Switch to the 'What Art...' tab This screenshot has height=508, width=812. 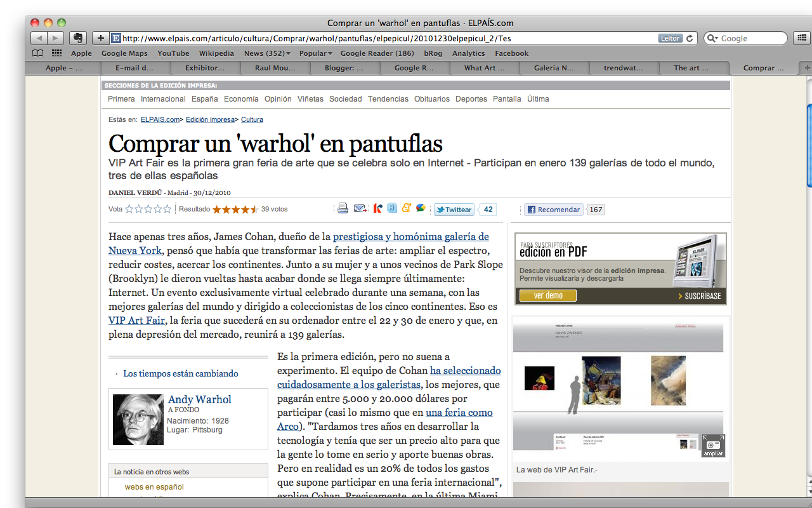[484, 68]
